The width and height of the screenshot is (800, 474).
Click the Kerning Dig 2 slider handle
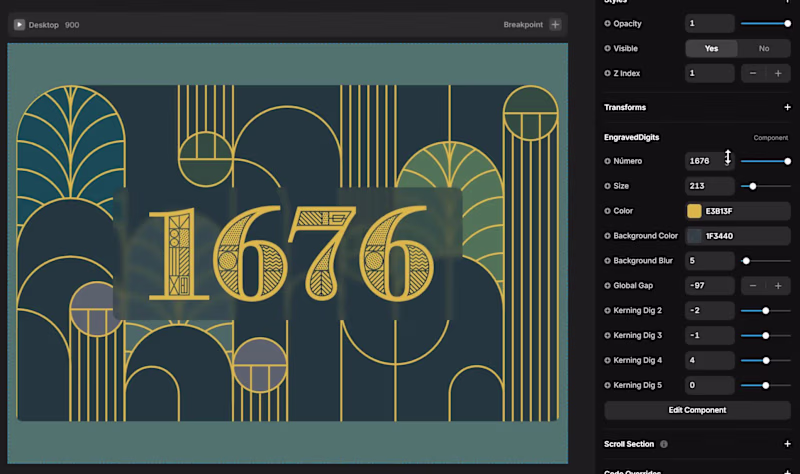[765, 311]
